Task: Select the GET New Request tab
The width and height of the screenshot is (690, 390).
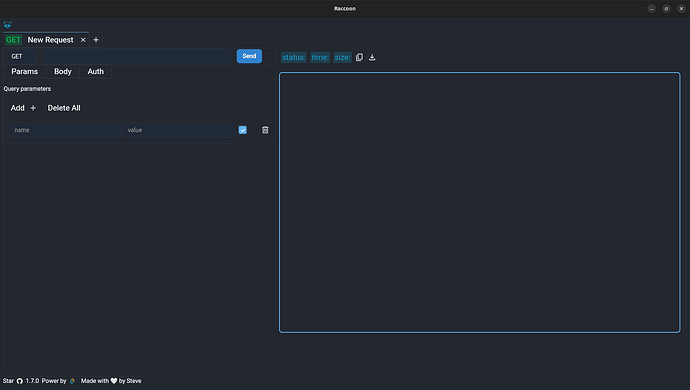Action: pyautogui.click(x=46, y=40)
